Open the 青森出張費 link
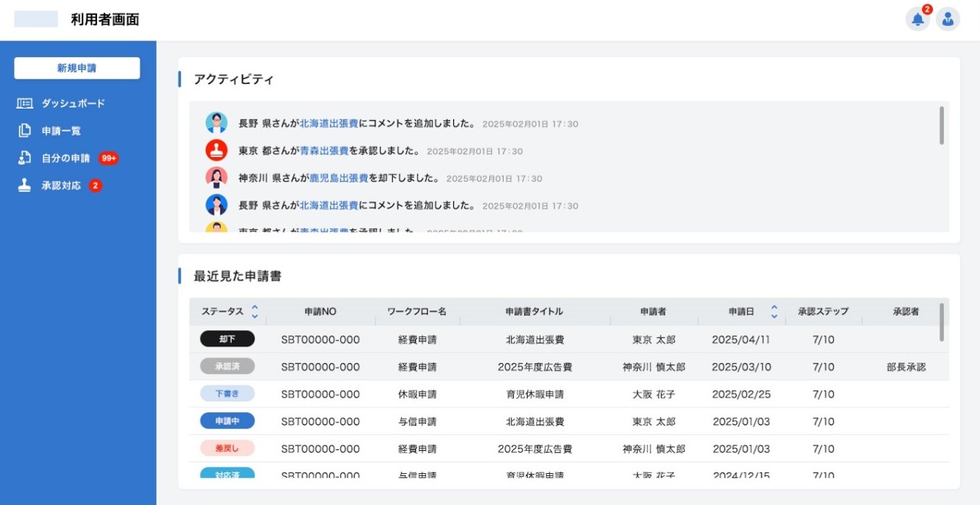This screenshot has height=505, width=980. pos(324,151)
